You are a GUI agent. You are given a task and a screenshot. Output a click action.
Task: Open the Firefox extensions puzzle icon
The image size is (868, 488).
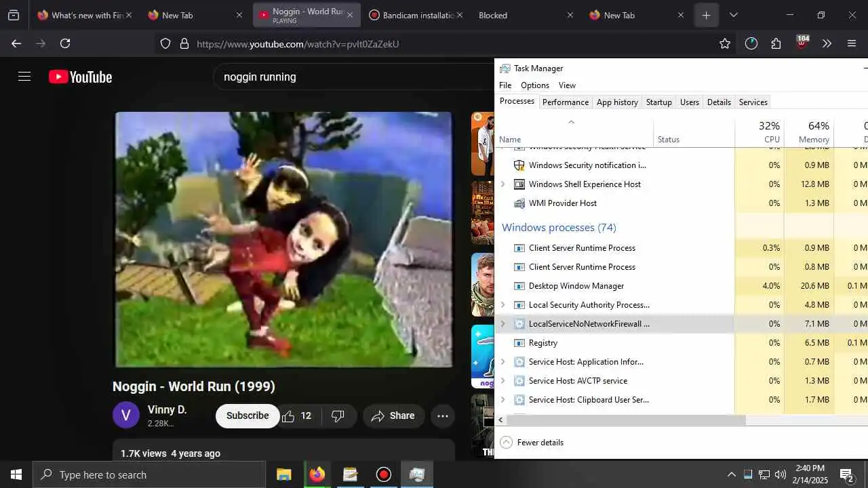776,43
